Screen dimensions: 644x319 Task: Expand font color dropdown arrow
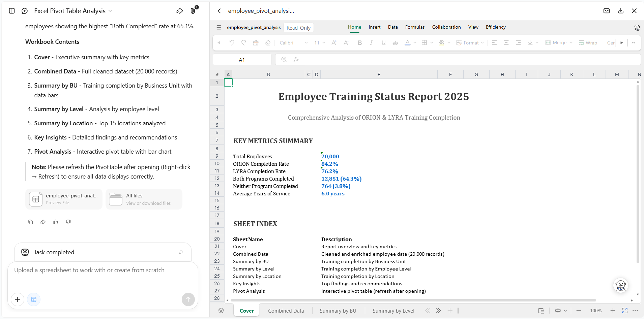tap(415, 43)
